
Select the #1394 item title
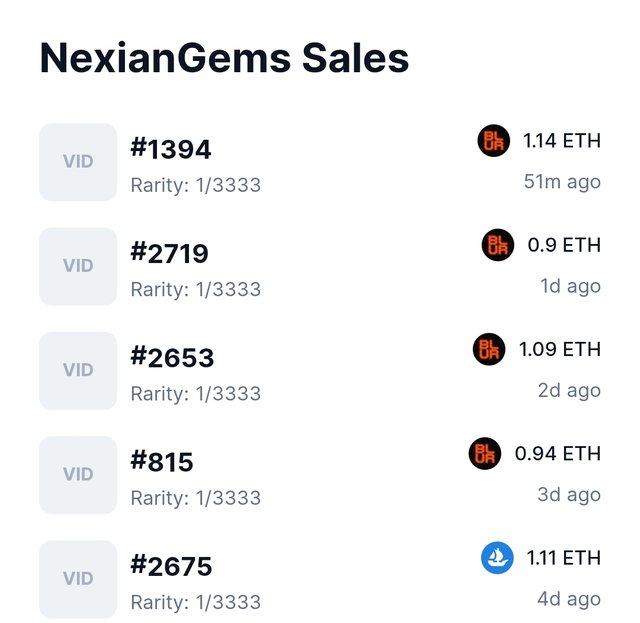(171, 149)
